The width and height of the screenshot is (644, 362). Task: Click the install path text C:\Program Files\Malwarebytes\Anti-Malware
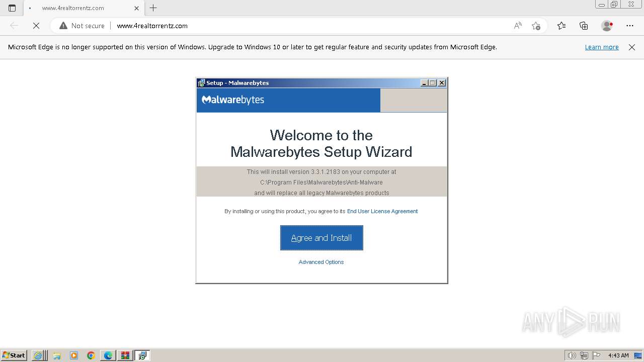321,182
